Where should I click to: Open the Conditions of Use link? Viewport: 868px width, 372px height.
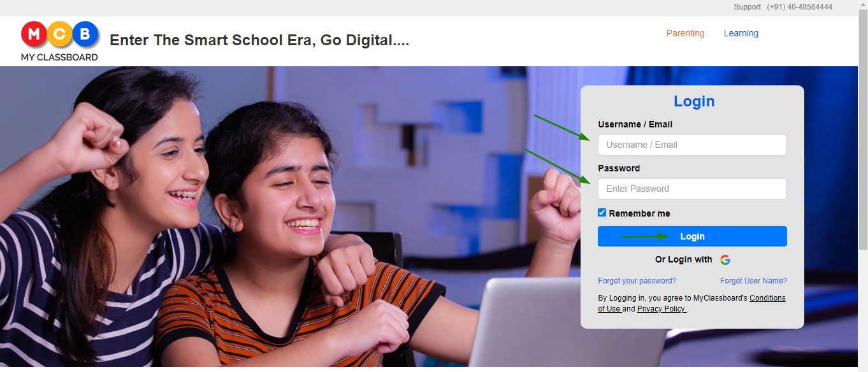[691, 303]
